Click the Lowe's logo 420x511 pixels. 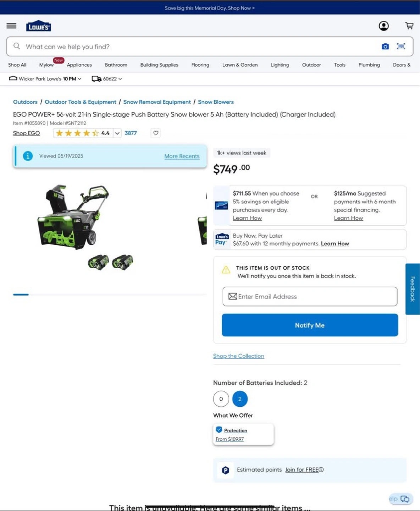pos(38,26)
